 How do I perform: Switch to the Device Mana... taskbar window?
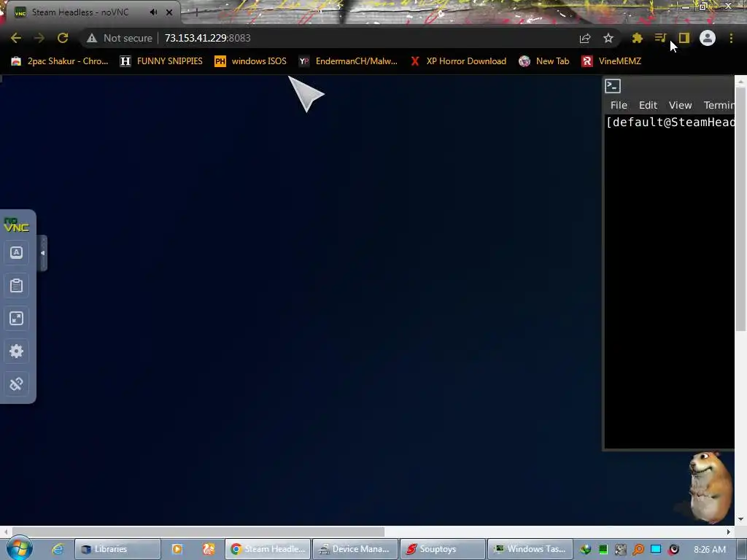click(355, 549)
